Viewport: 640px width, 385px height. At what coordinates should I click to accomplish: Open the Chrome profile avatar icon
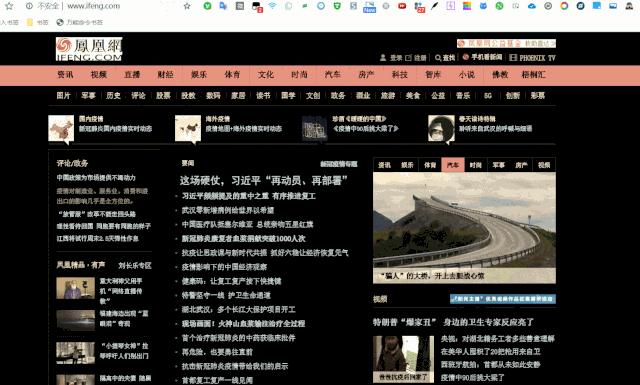[x=629, y=6]
